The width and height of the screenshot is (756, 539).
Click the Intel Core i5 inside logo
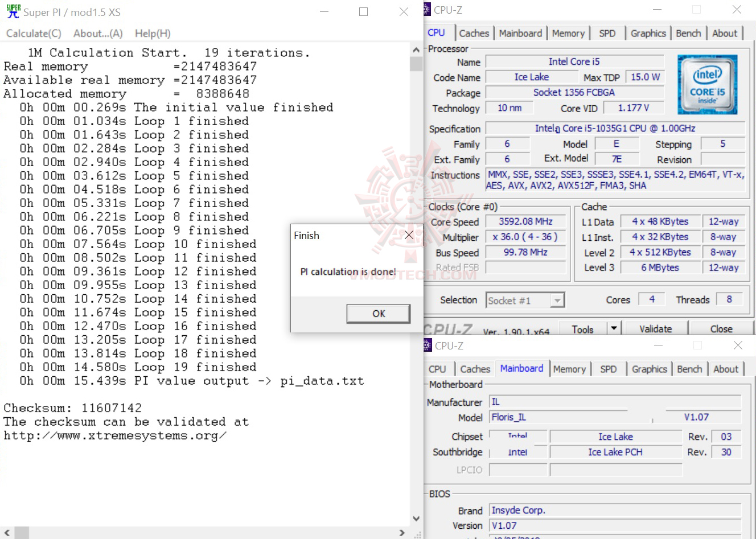708,84
